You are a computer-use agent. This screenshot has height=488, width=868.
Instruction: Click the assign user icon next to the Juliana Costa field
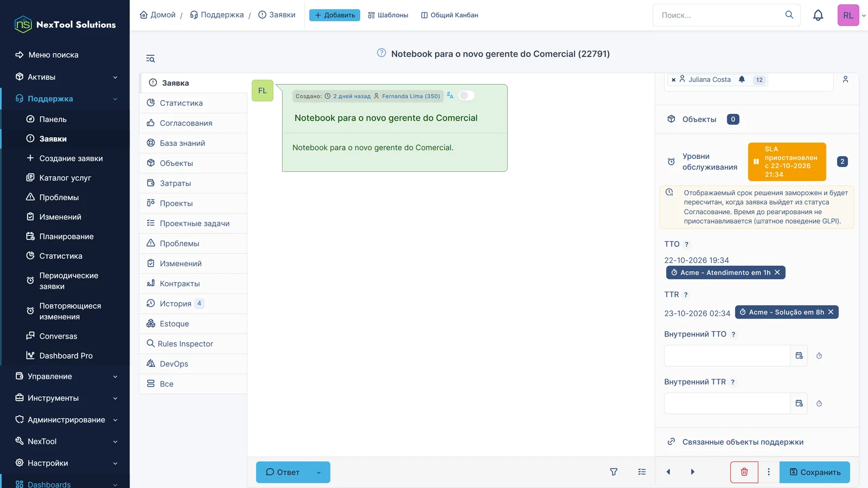click(845, 79)
